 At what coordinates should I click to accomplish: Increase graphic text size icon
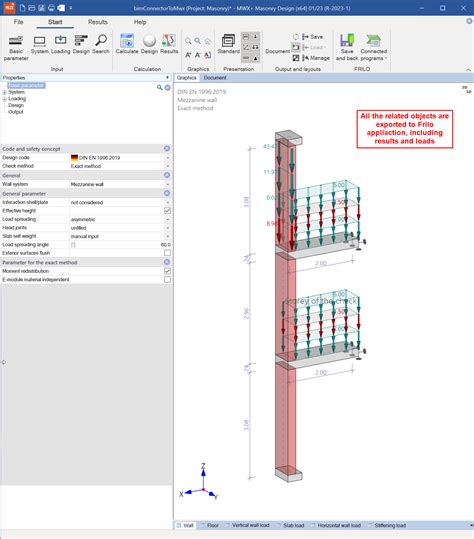(x=188, y=55)
